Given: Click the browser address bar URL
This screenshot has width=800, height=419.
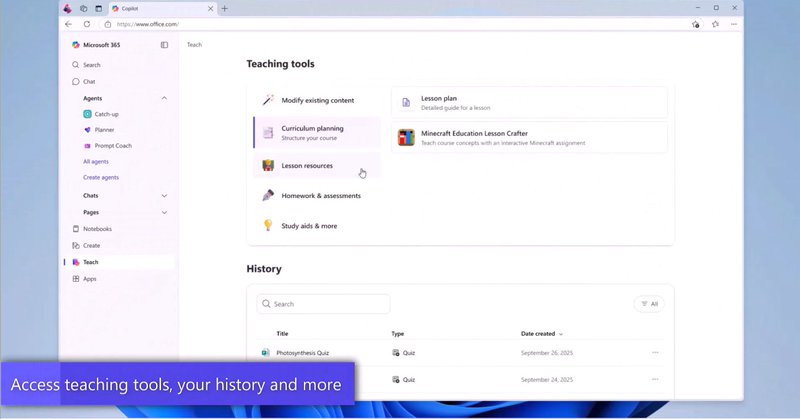Looking at the screenshot, I should click(148, 24).
